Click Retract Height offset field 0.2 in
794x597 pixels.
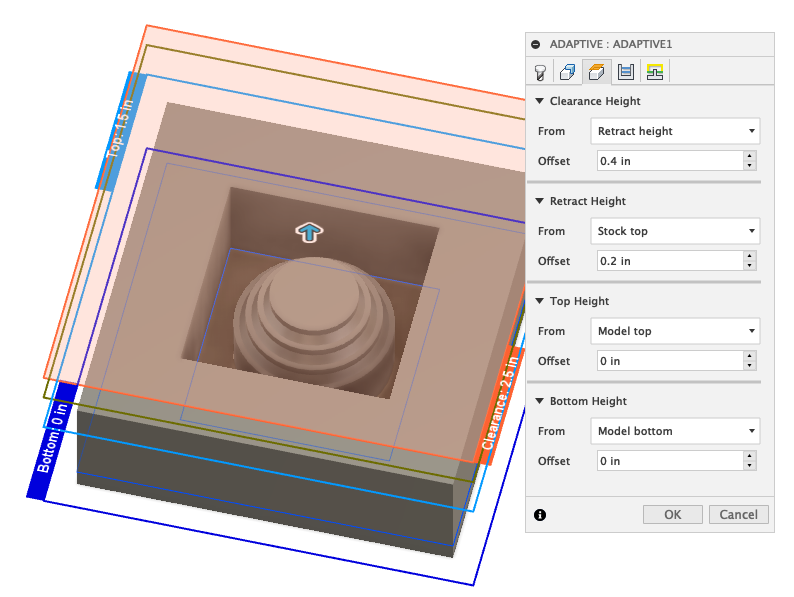(670, 261)
